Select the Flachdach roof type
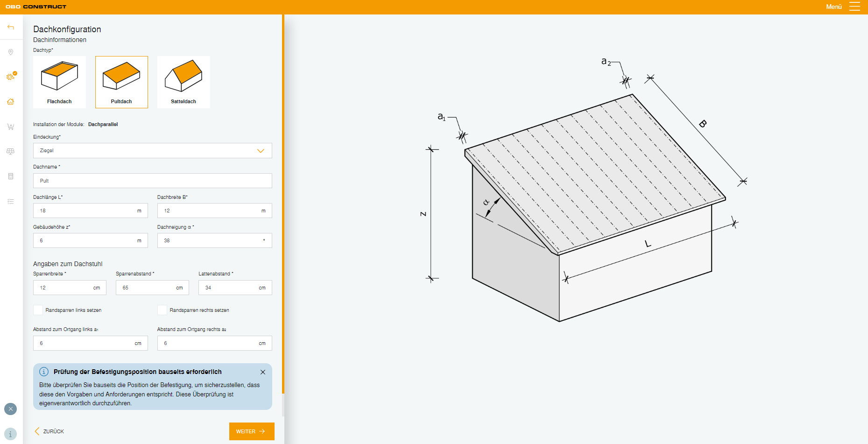Image resolution: width=868 pixels, height=444 pixels. [59, 82]
